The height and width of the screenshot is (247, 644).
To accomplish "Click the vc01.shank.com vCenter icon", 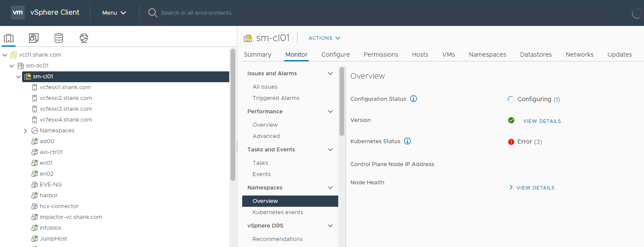I will click(x=14, y=55).
